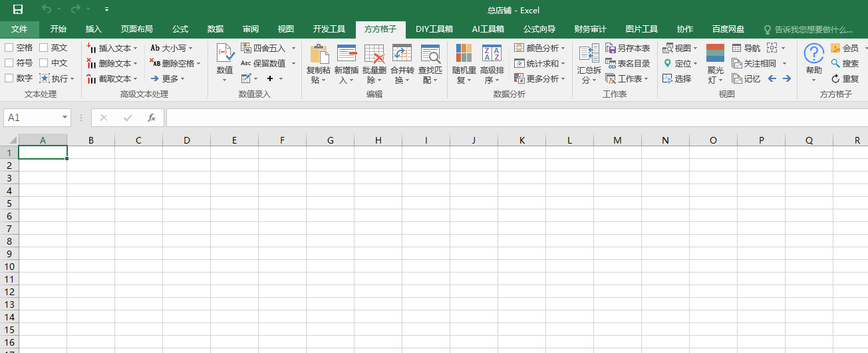This screenshot has width=868, height=353.
Task: Click the 搜索 magnifier icon
Action: point(835,63)
